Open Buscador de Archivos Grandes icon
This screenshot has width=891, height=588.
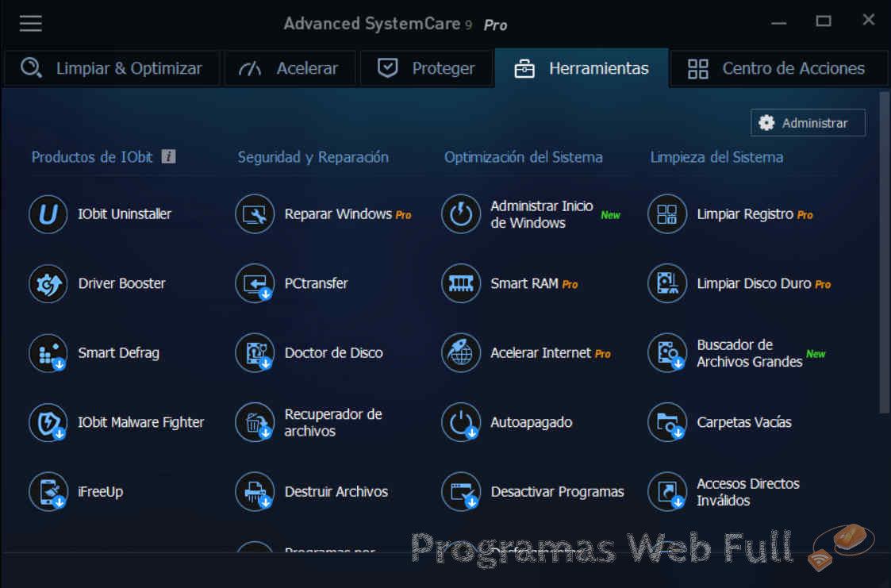pyautogui.click(x=667, y=353)
